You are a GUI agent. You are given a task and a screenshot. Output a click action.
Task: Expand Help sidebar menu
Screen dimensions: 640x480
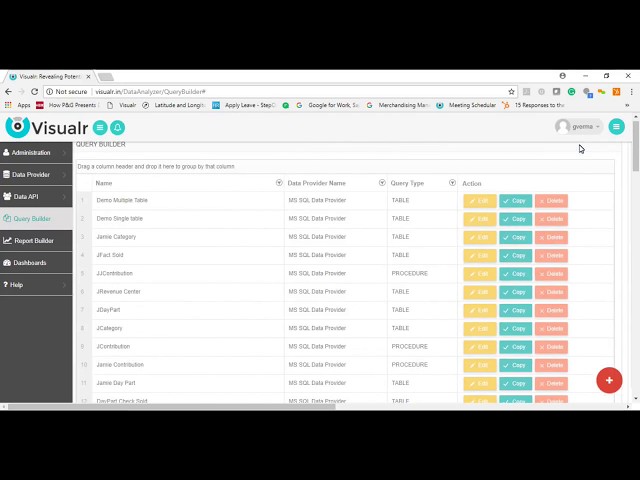[x=36, y=285]
